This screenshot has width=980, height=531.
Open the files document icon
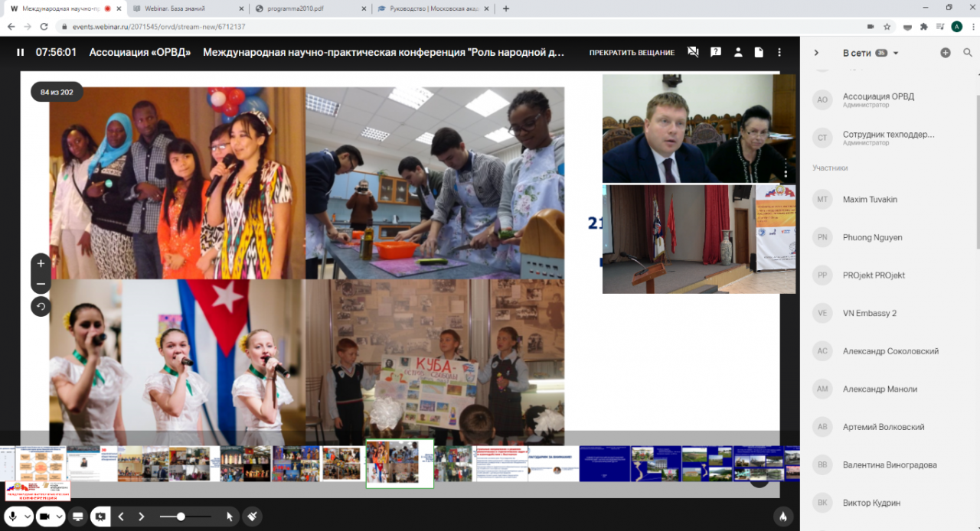point(759,53)
